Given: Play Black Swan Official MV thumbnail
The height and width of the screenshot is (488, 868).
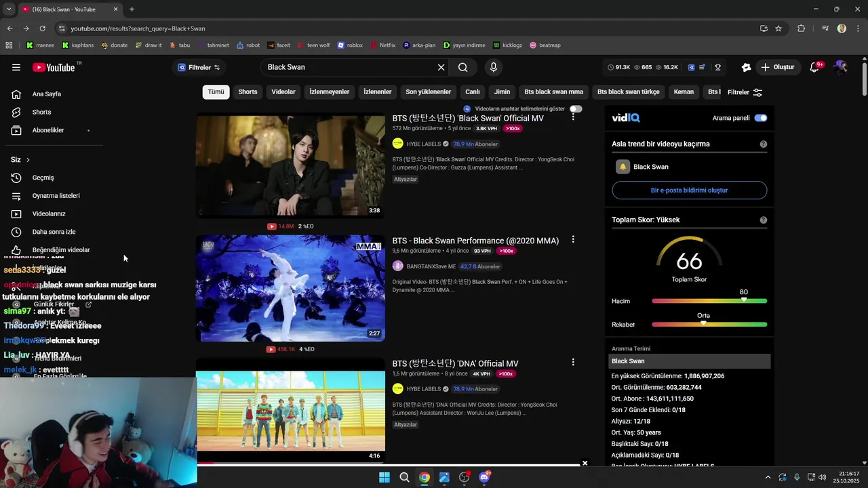Looking at the screenshot, I should click(290, 165).
